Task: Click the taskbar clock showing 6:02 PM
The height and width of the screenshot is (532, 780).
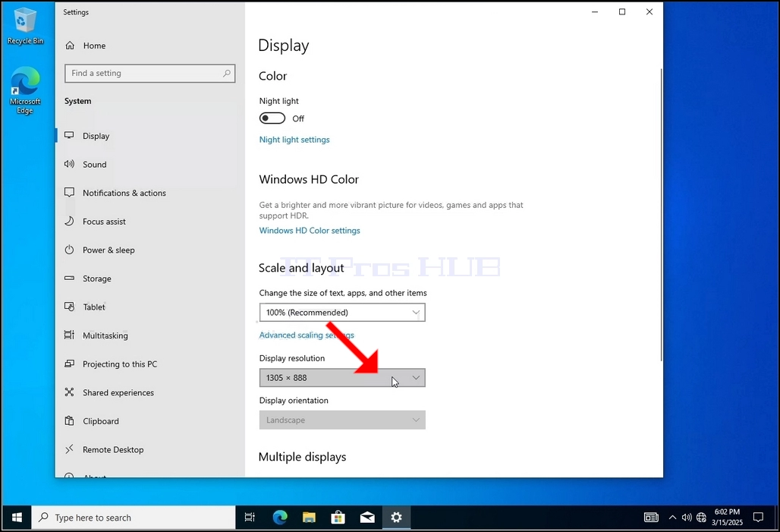Action: [728, 518]
